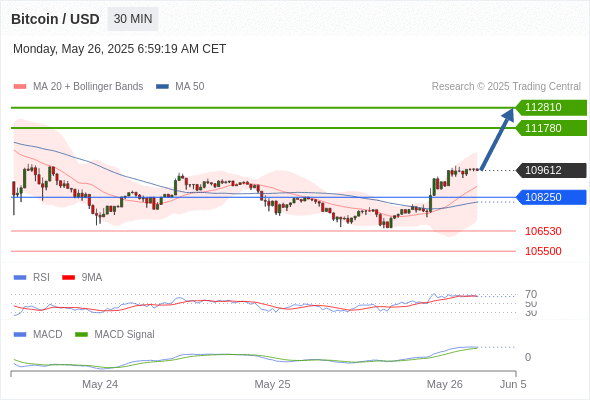This screenshot has width=590, height=400.
Task: Click the May 24 date axis label
Action: point(100,384)
